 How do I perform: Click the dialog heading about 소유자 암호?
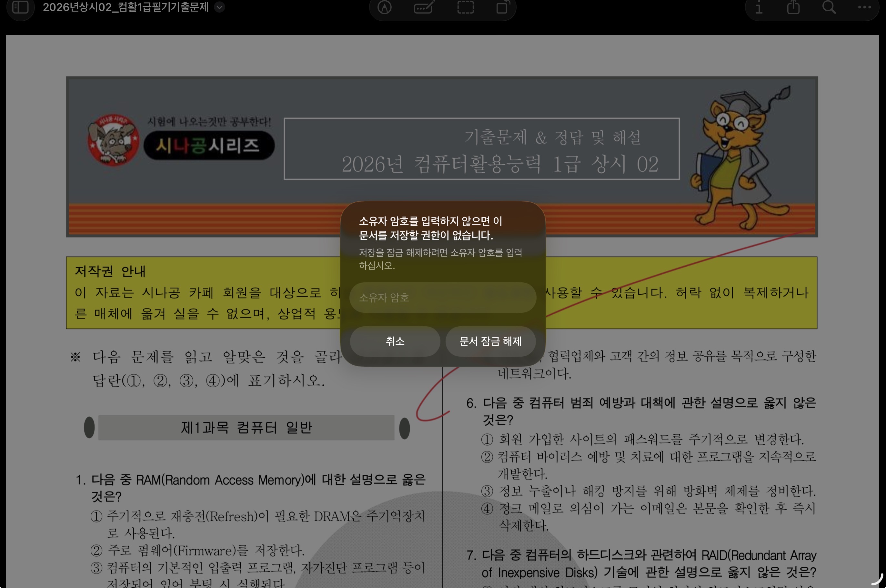pyautogui.click(x=430, y=228)
